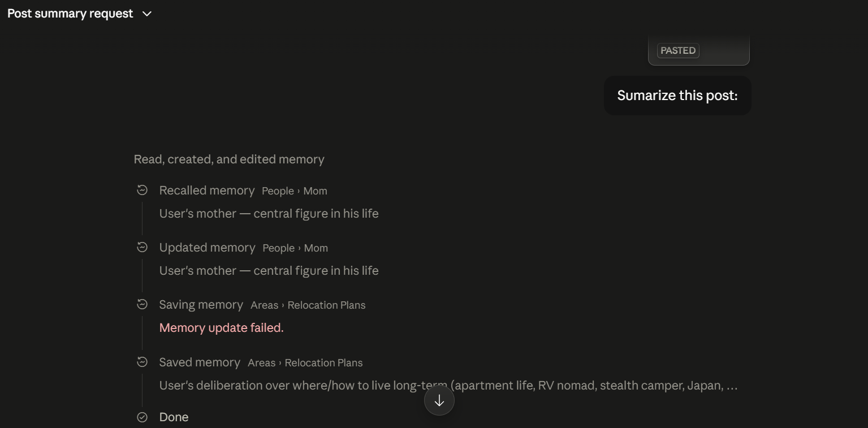Viewport: 868px width, 428px height.
Task: Open the Post summary request title dropdown
Action: [x=80, y=14]
